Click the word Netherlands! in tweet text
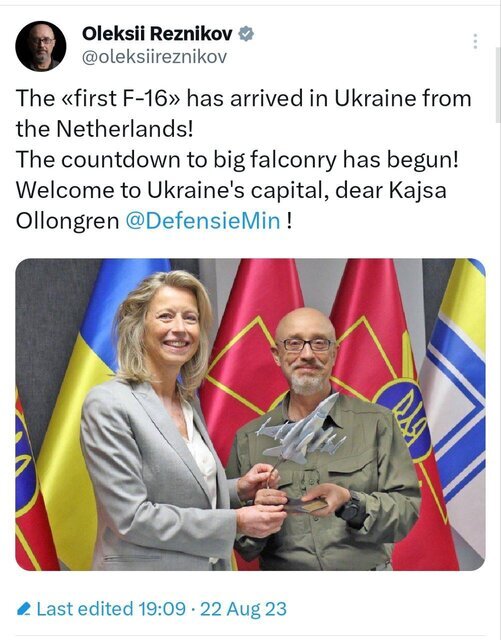The width and height of the screenshot is (501, 640). coord(125,129)
